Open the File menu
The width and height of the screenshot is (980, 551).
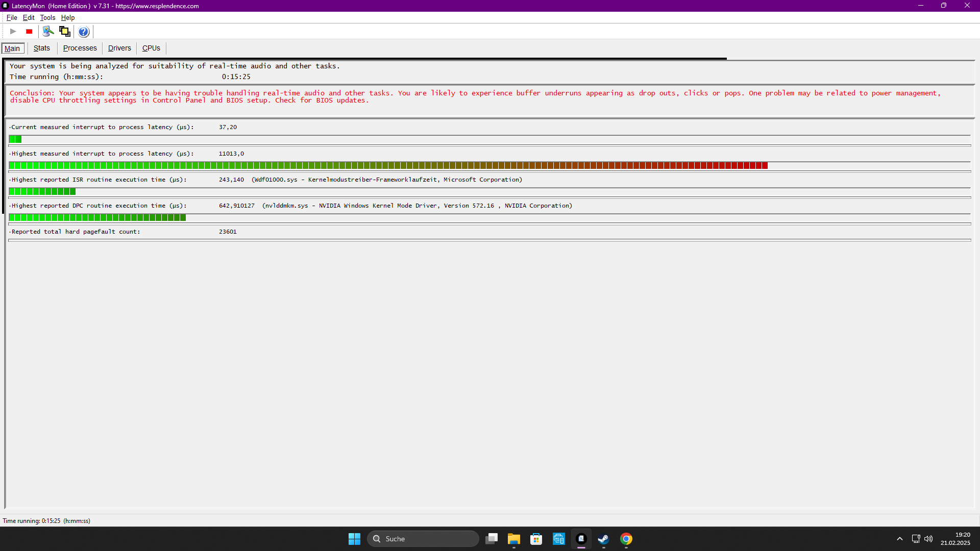(x=12, y=17)
